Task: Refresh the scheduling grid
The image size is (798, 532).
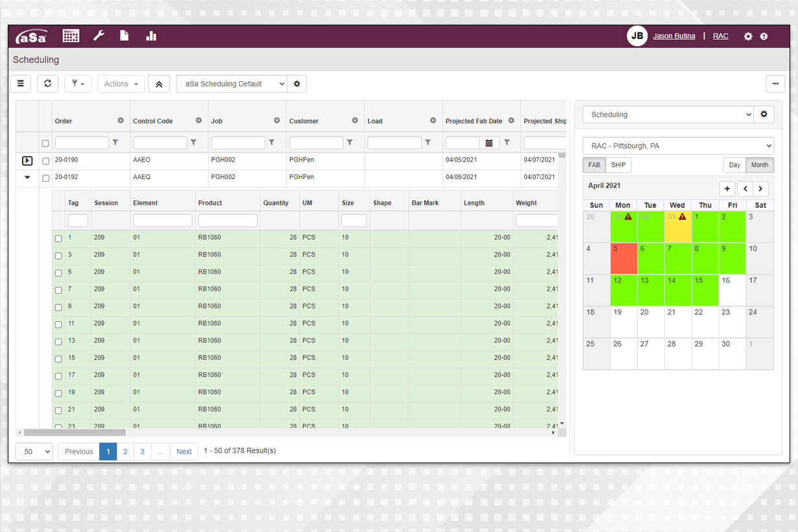Action: coord(47,83)
